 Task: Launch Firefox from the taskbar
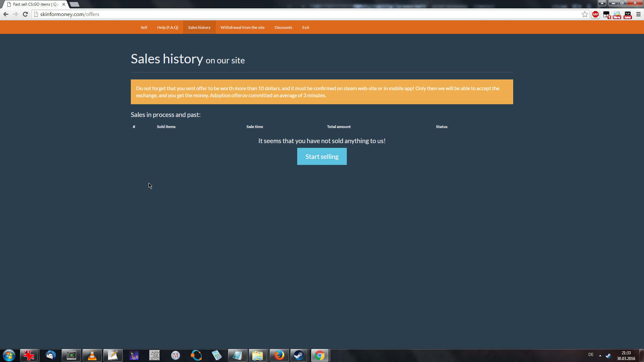click(x=279, y=355)
